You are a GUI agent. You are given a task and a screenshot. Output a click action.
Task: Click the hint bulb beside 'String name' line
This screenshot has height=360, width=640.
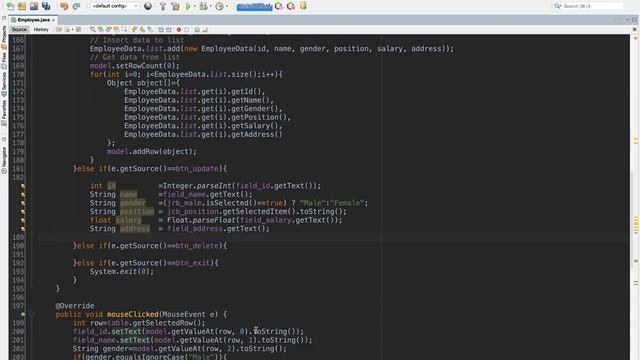(23, 194)
